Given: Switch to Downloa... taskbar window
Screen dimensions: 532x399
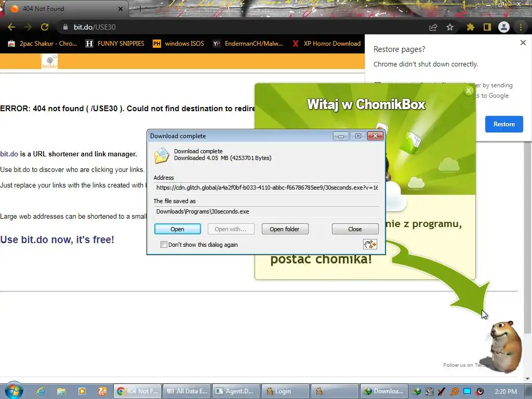Looking at the screenshot, I should click(x=384, y=391).
